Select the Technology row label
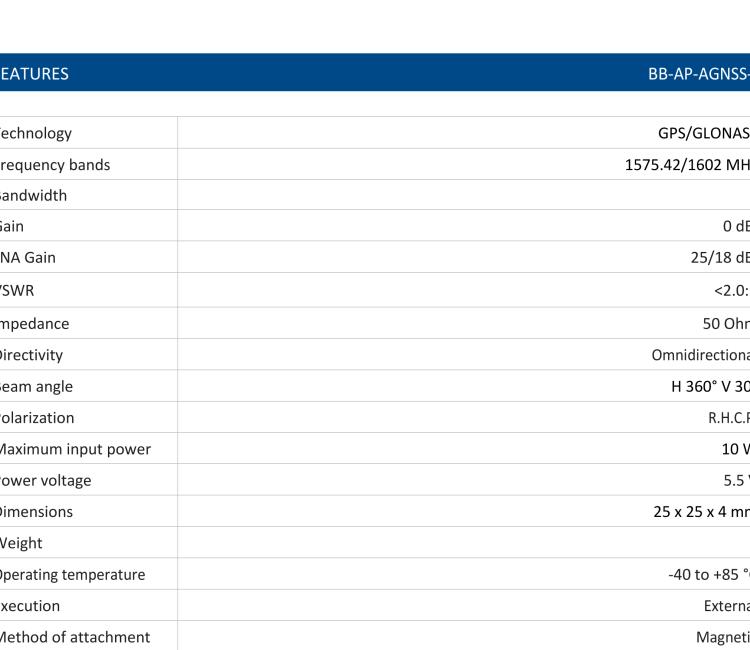This screenshot has width=750, height=650. click(36, 133)
